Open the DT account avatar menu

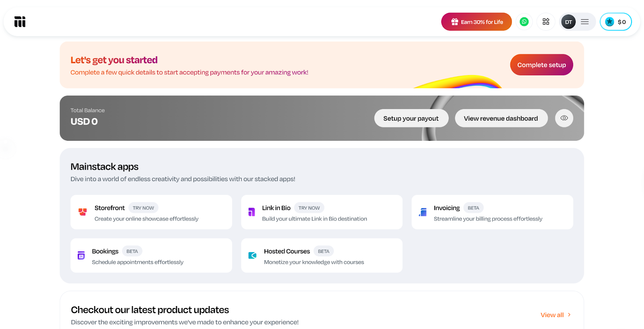(568, 22)
